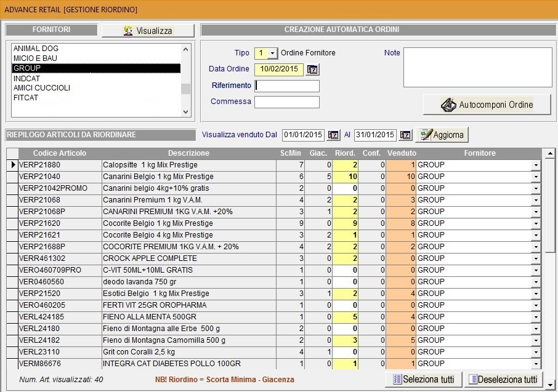Click down arrow of articles table scrollbar

pyautogui.click(x=550, y=385)
